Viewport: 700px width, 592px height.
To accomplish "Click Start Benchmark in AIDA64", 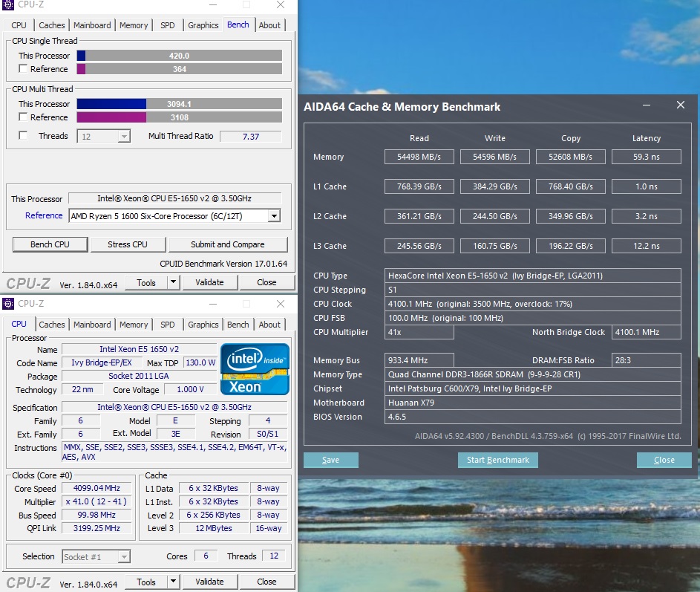I will [497, 460].
